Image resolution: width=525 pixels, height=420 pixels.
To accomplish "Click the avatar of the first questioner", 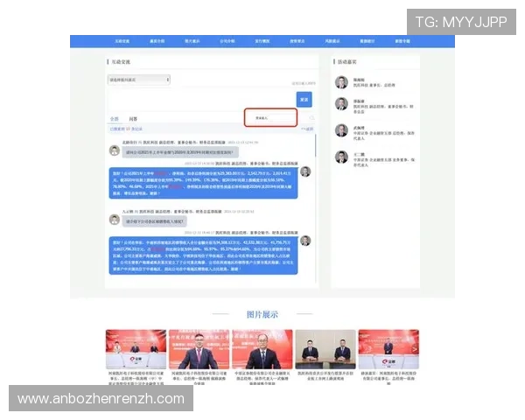I will (x=115, y=150).
